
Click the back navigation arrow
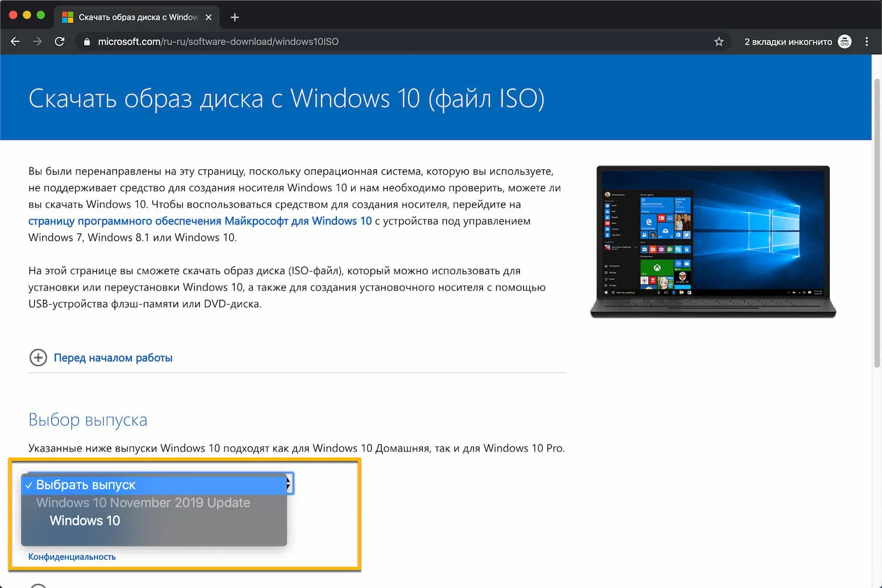[15, 41]
